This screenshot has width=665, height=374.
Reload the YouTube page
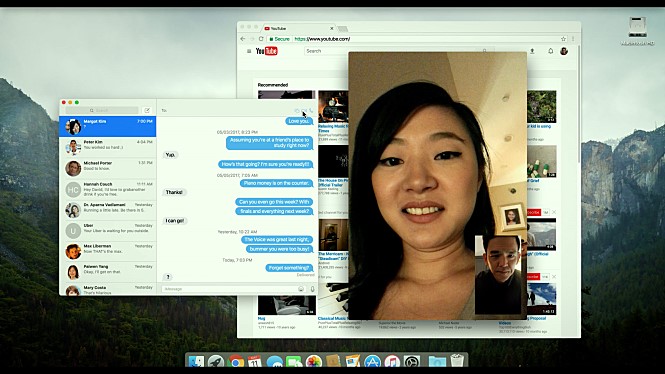click(x=261, y=39)
